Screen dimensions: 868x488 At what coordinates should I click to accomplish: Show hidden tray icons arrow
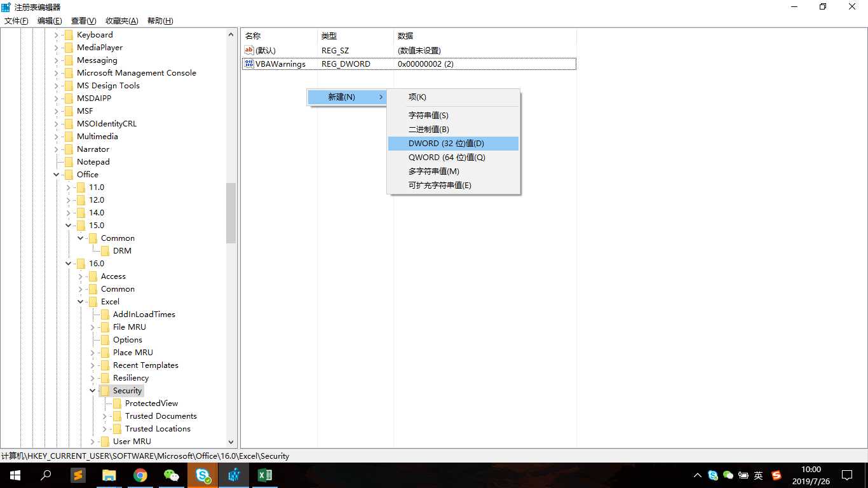coord(698,475)
